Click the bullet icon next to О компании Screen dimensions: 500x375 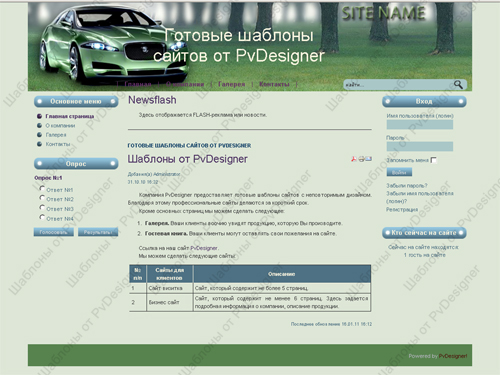(x=39, y=125)
